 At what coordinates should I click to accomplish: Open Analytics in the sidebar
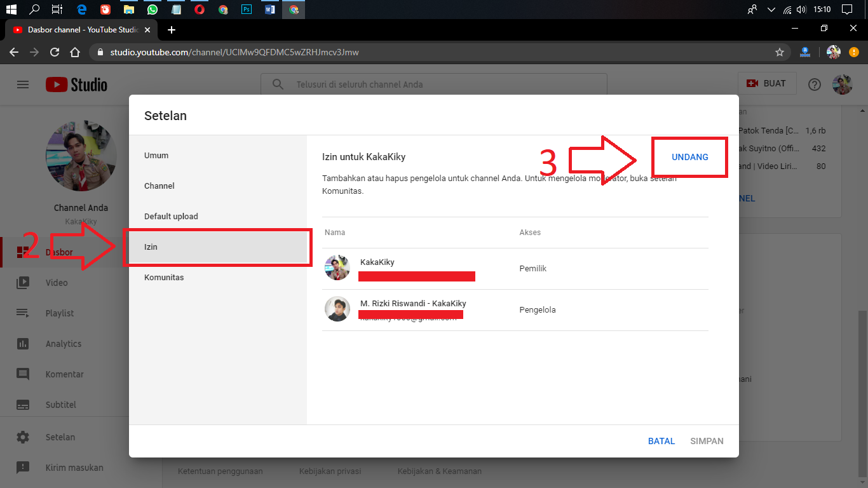(x=64, y=344)
